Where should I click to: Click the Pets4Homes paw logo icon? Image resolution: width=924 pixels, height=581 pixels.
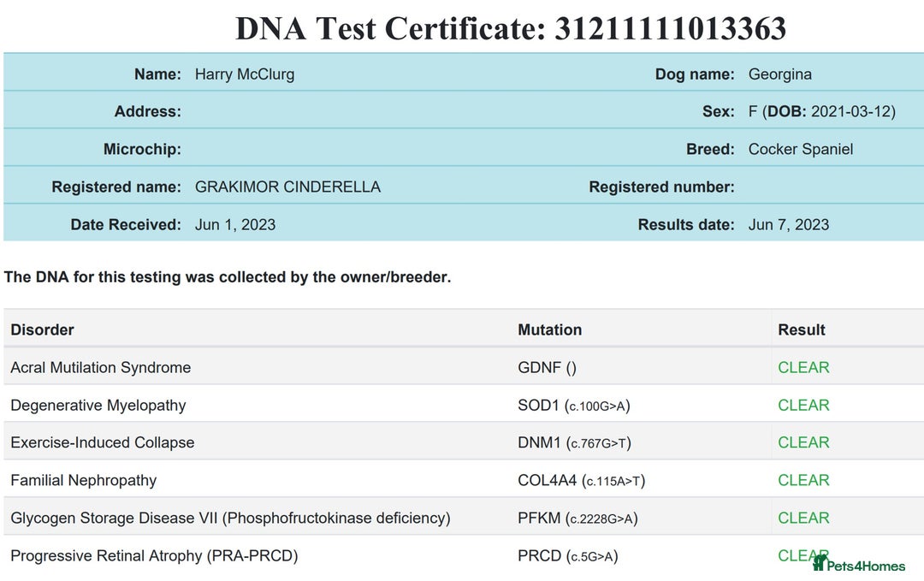[820, 563]
